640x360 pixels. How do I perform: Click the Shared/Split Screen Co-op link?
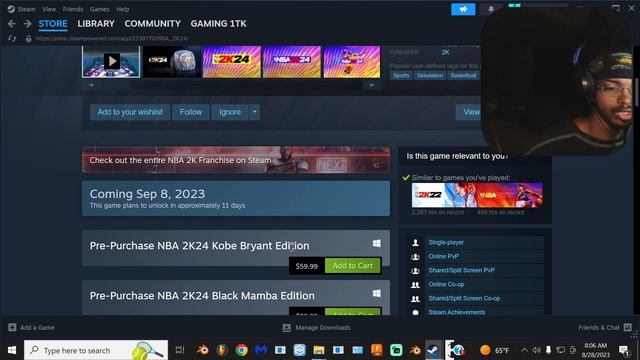[x=464, y=298]
